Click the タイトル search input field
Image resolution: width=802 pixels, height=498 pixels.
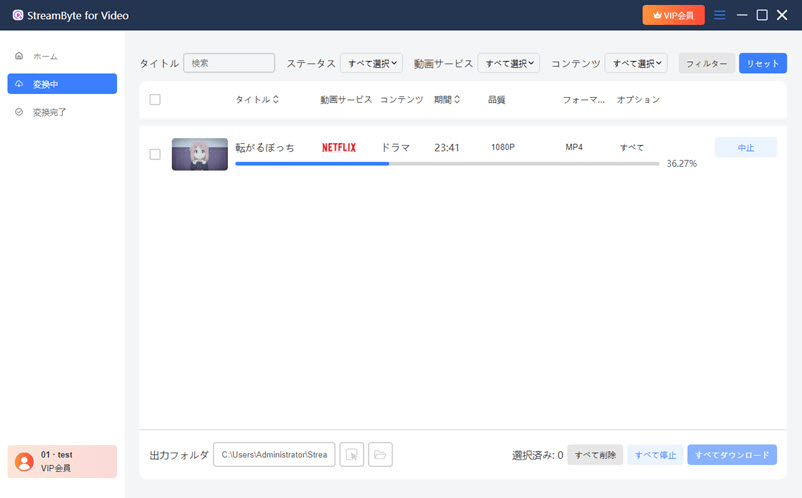229,63
